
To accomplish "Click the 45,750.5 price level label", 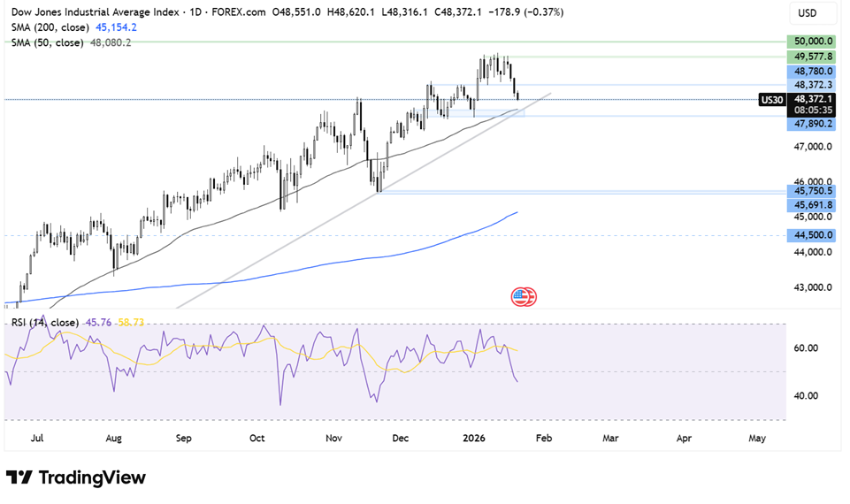I will pyautogui.click(x=811, y=191).
